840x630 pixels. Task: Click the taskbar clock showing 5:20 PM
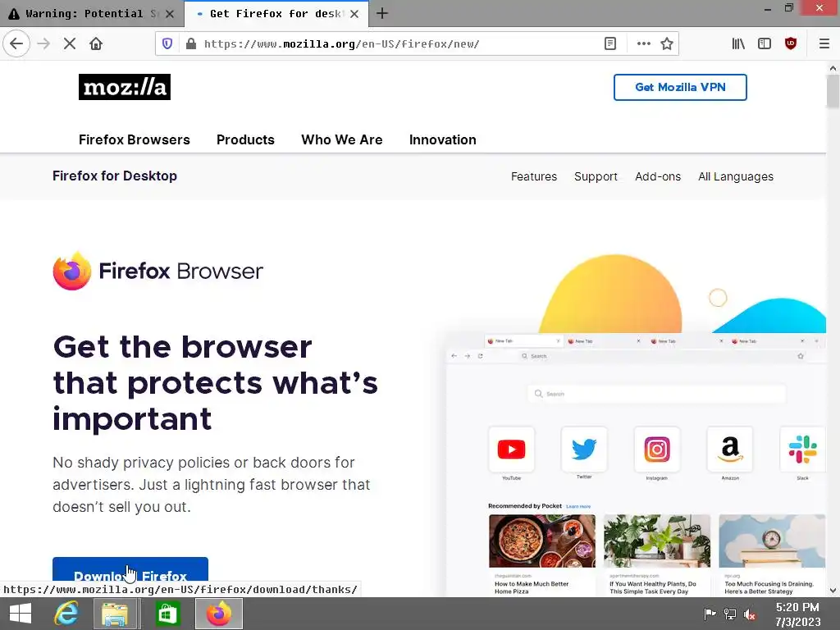click(x=797, y=614)
